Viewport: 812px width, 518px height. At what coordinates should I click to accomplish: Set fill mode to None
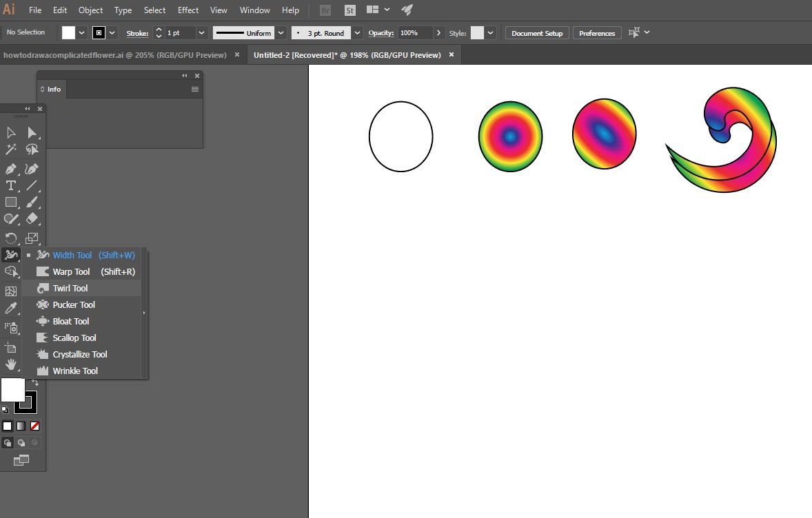(x=34, y=426)
